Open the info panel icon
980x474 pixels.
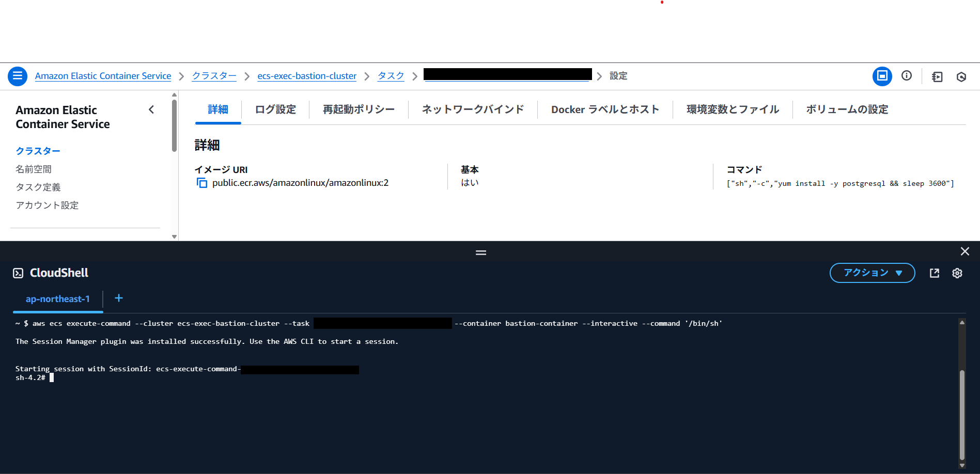click(907, 76)
